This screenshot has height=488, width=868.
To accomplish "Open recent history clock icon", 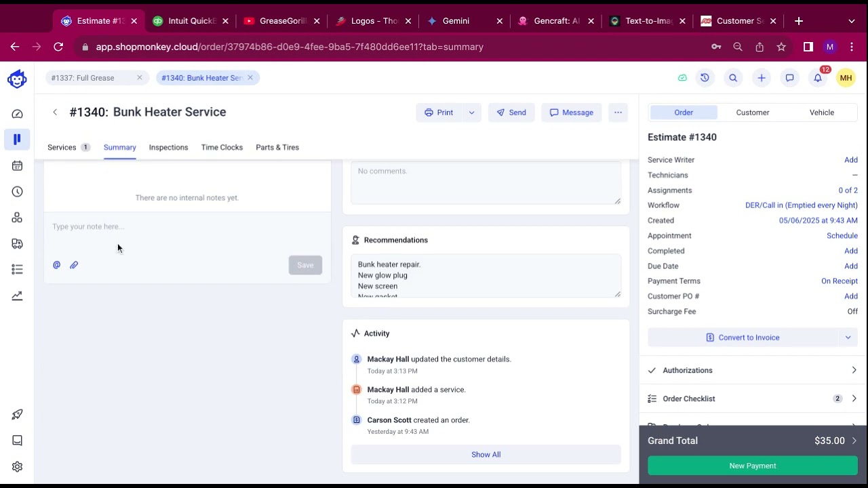I will click(x=705, y=78).
